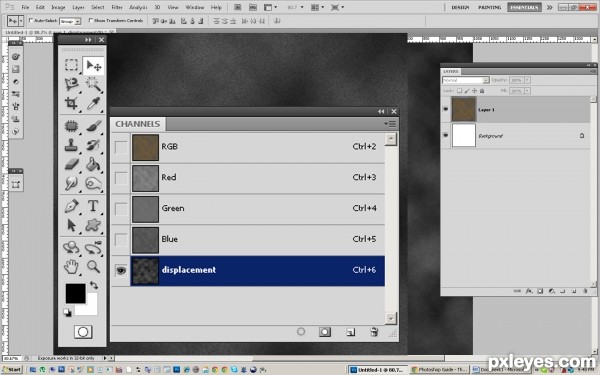Show the Blue channel visibility box
Image resolution: width=600 pixels, height=375 pixels.
pyautogui.click(x=121, y=240)
